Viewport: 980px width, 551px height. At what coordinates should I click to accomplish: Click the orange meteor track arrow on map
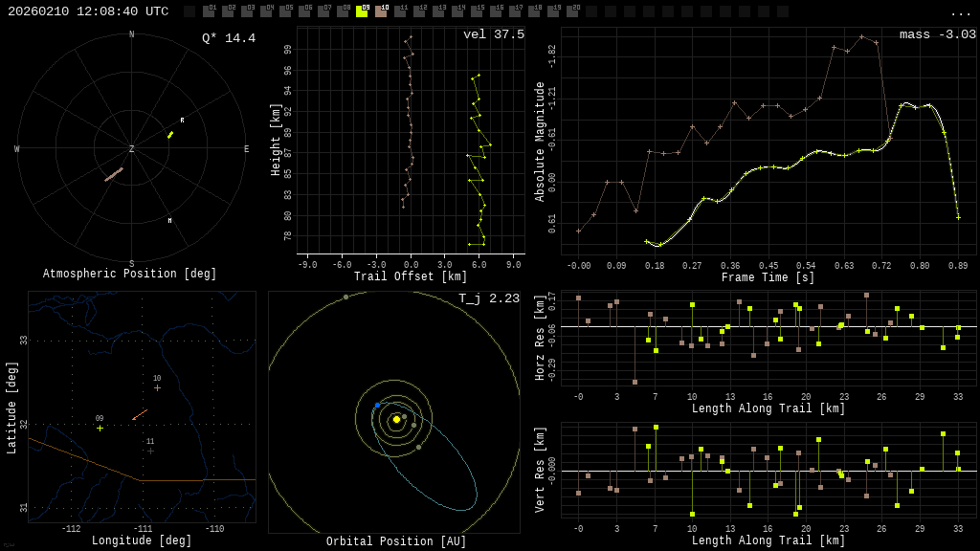(x=140, y=414)
